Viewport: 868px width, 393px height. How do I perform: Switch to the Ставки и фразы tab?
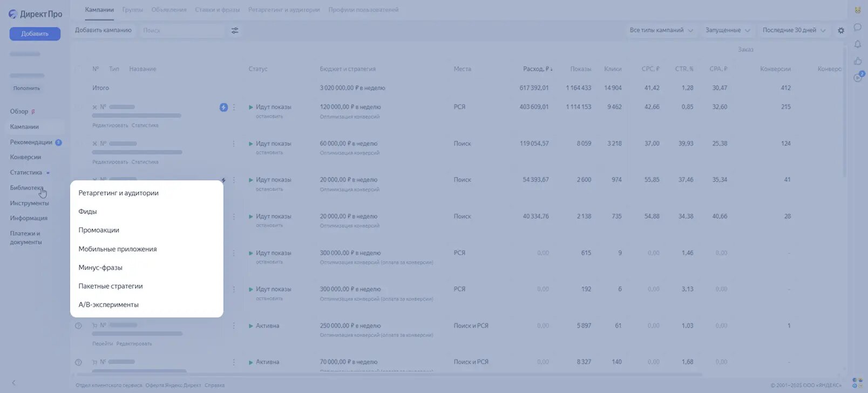point(218,10)
